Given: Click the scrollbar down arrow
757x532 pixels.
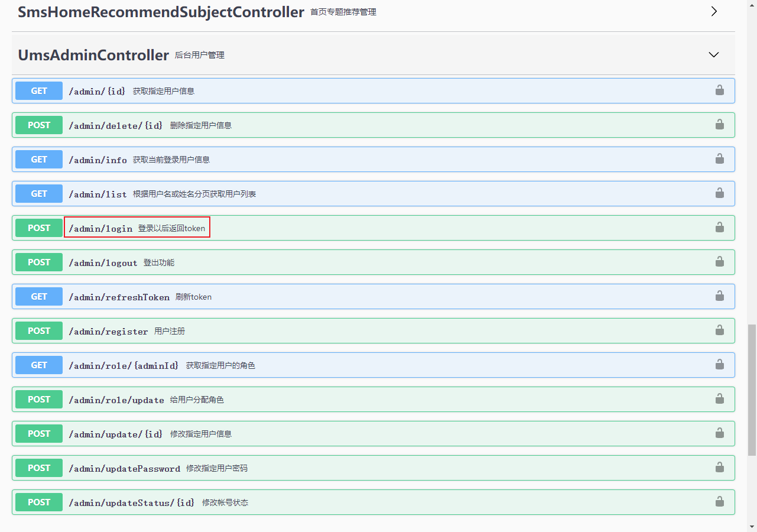Looking at the screenshot, I should tap(752, 526).
